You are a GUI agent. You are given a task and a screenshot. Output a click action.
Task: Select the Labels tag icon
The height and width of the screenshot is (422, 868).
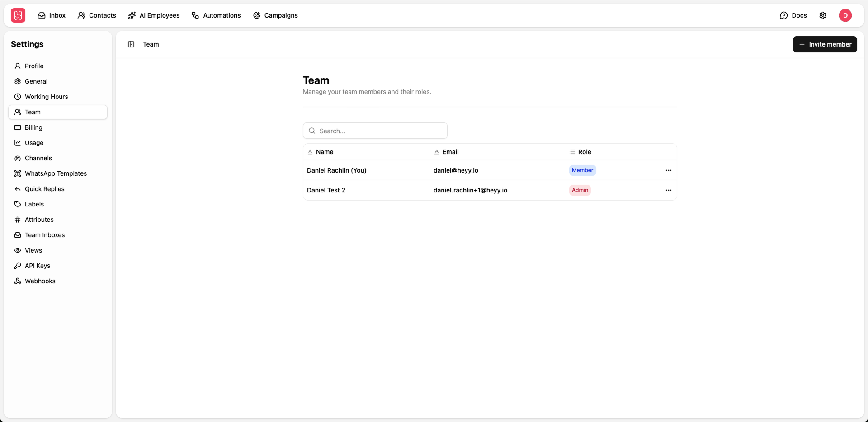(17, 204)
